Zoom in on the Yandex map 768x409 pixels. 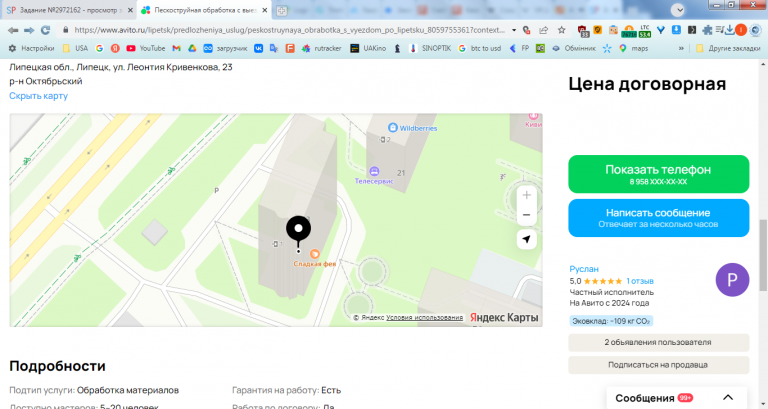pyautogui.click(x=527, y=195)
